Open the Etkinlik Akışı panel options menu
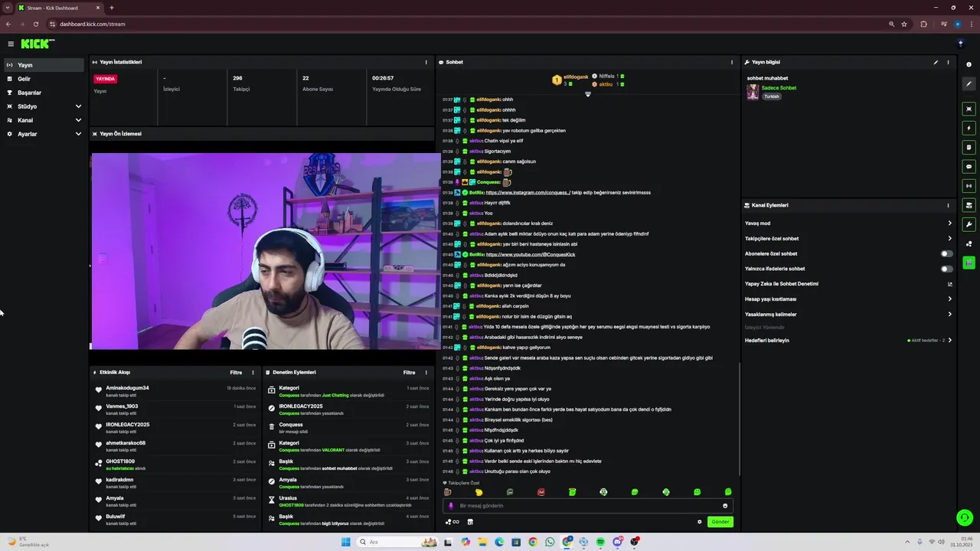The image size is (980, 551). 253,373
